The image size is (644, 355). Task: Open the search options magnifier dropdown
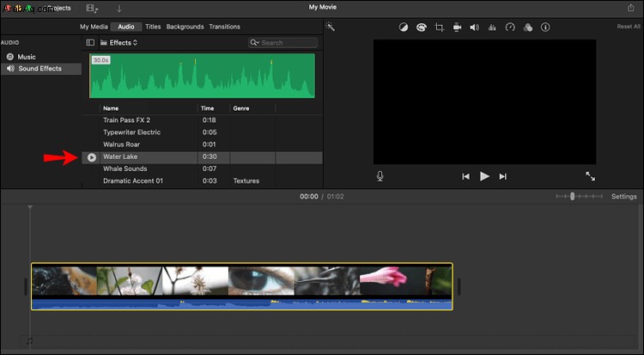click(x=255, y=42)
